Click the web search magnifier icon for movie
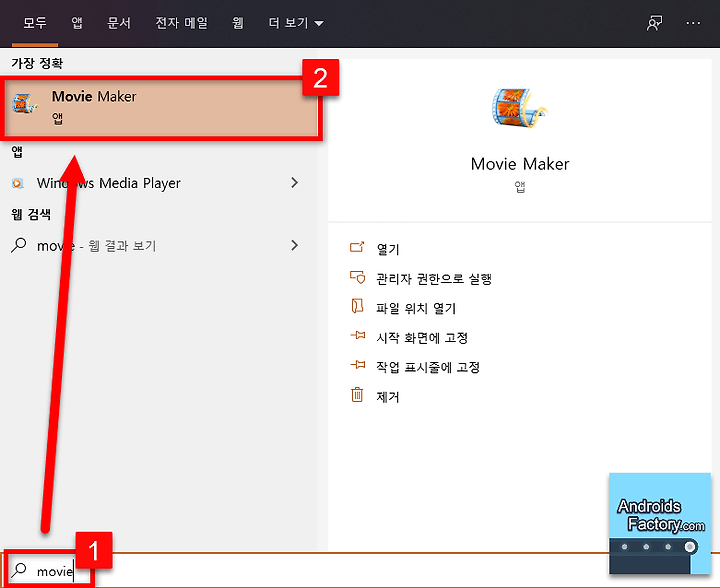 click(x=18, y=245)
